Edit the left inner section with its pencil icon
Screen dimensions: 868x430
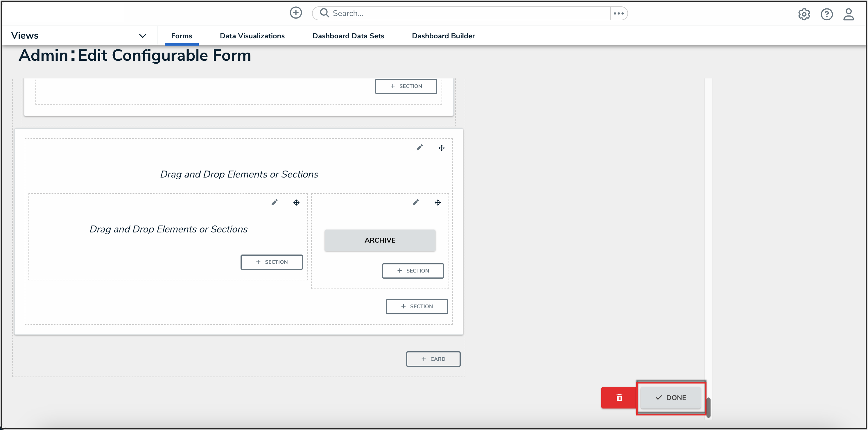[x=274, y=202]
